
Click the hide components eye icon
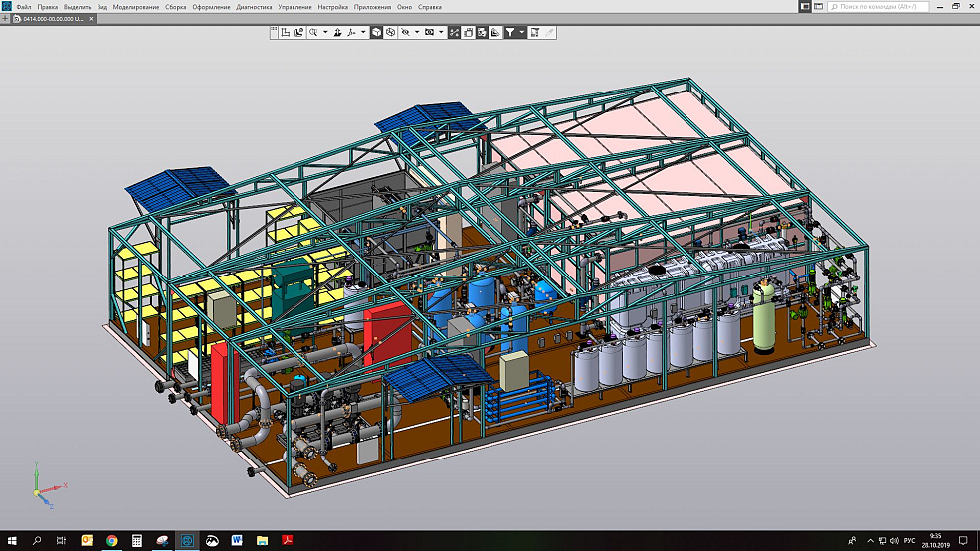pyautogui.click(x=405, y=32)
